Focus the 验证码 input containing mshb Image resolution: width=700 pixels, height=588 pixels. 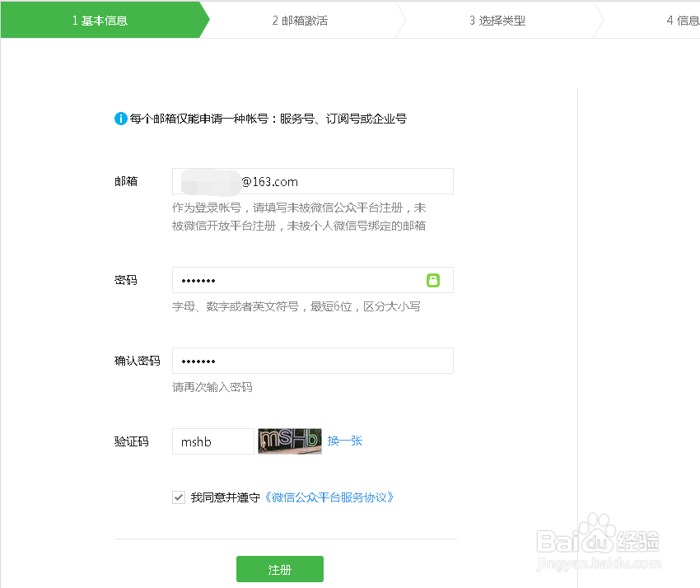(x=213, y=441)
